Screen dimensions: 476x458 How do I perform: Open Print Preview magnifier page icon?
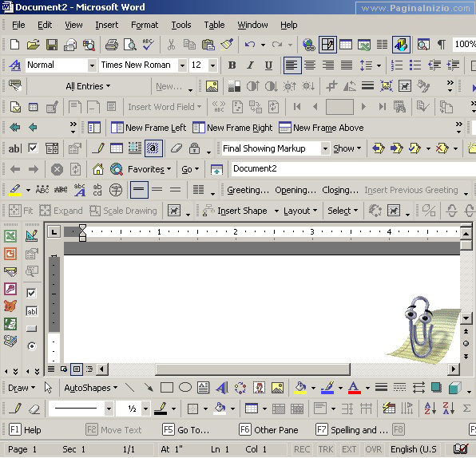point(130,45)
